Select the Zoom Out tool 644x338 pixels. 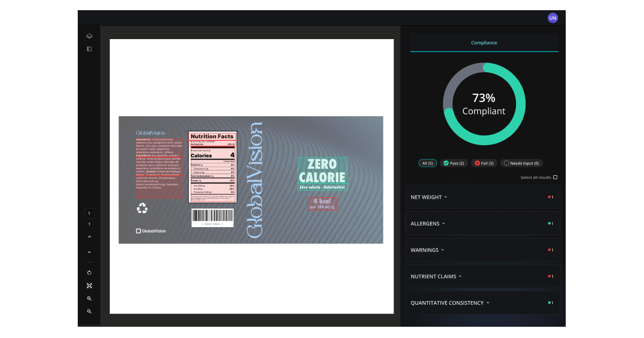(x=89, y=311)
